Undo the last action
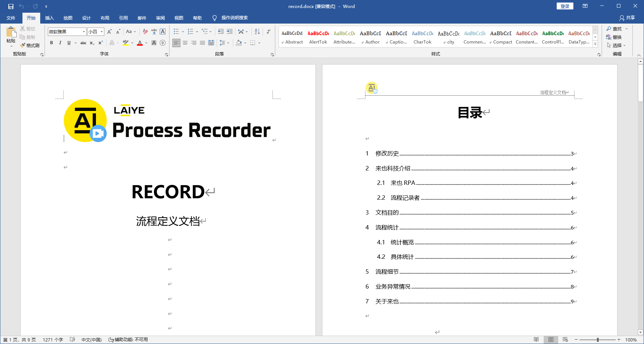Viewport: 644px width, 344px height. point(21,6)
